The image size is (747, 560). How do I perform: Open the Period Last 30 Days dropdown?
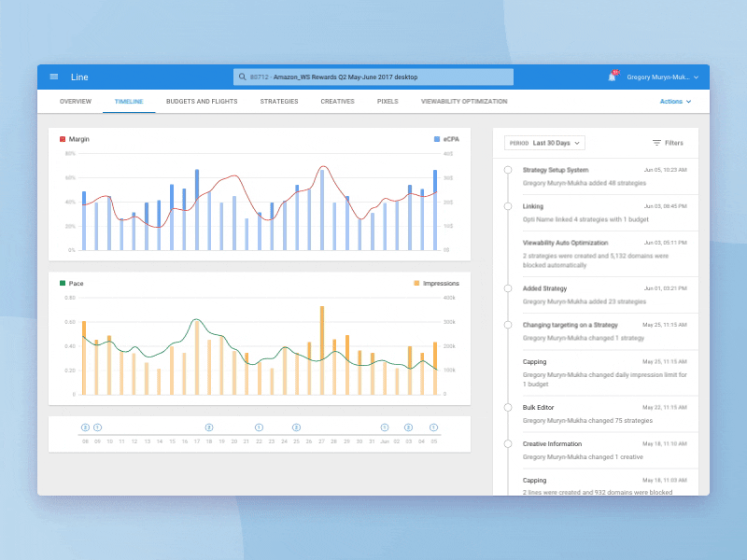[544, 143]
